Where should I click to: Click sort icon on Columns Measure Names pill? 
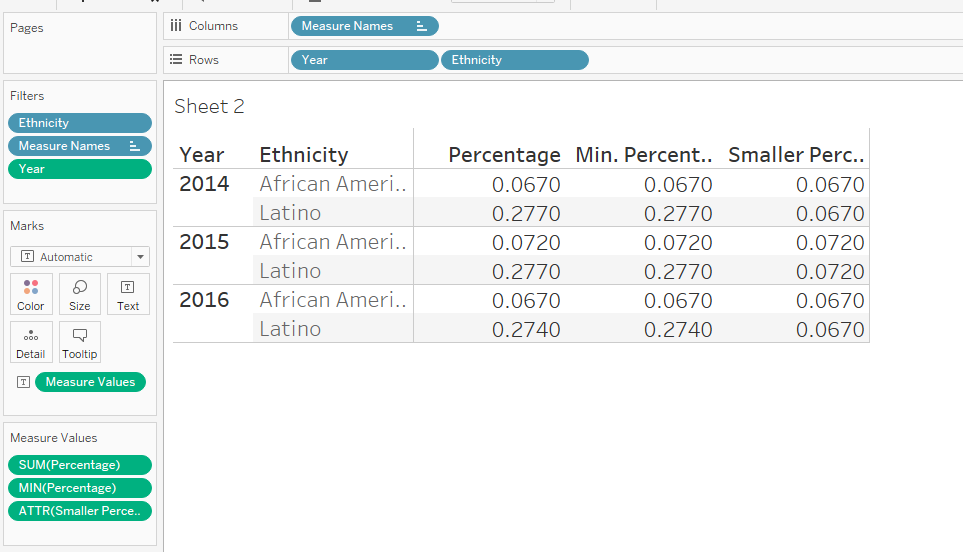coord(421,26)
